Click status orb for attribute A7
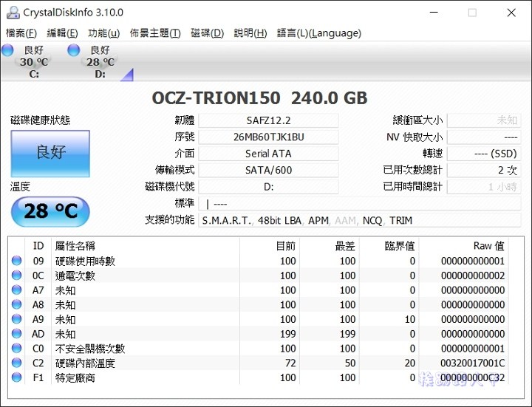The image size is (532, 407). pyautogui.click(x=16, y=290)
